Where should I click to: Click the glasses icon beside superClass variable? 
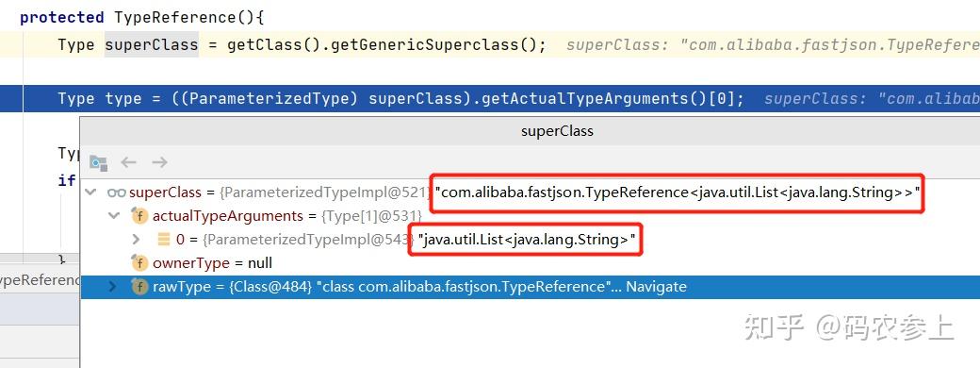pos(116,192)
